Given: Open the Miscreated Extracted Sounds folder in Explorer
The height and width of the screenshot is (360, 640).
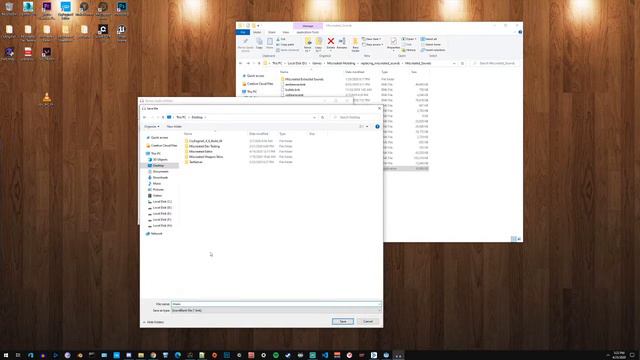Looking at the screenshot, I should 302,79.
